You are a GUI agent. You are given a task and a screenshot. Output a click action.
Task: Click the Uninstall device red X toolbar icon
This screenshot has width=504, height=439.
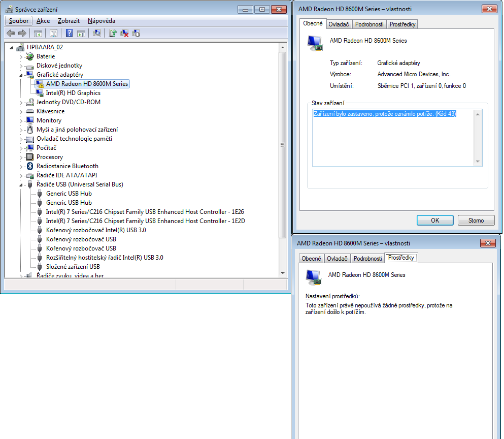point(124,33)
